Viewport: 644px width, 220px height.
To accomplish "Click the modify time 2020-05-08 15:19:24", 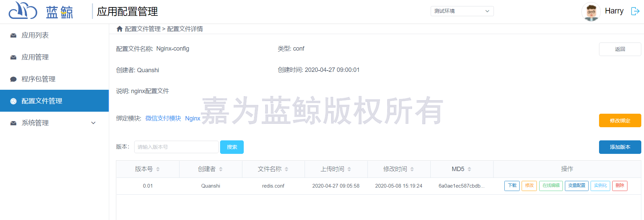I will coord(399,186).
